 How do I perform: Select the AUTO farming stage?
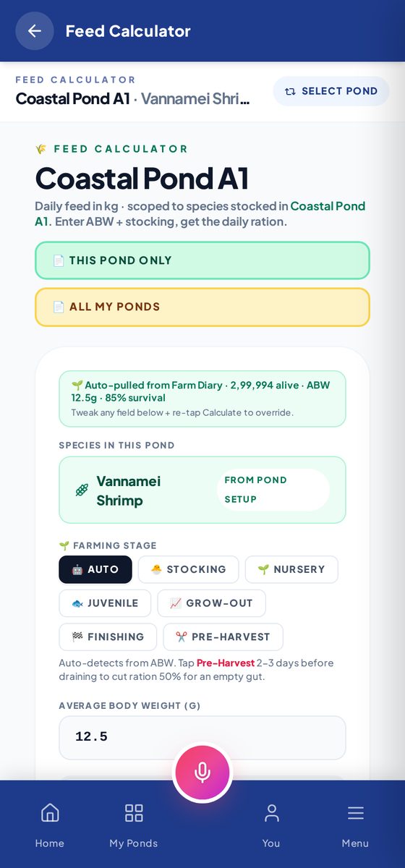(x=95, y=569)
